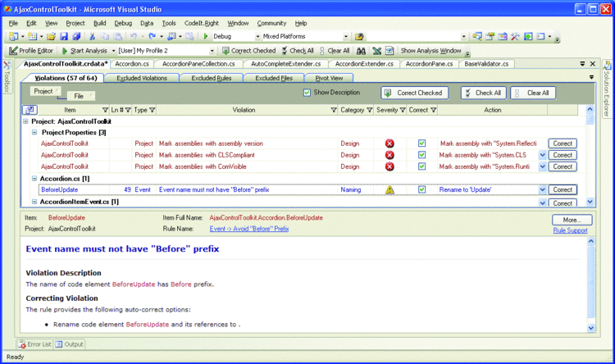Click Check All in CodeIt.Right toolbar
This screenshot has width=615, height=364.
298,51
